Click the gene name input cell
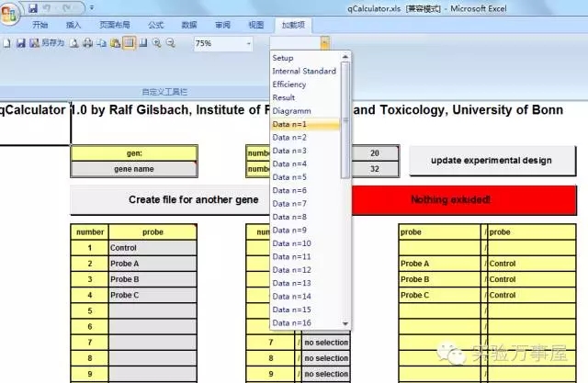 tap(134, 169)
